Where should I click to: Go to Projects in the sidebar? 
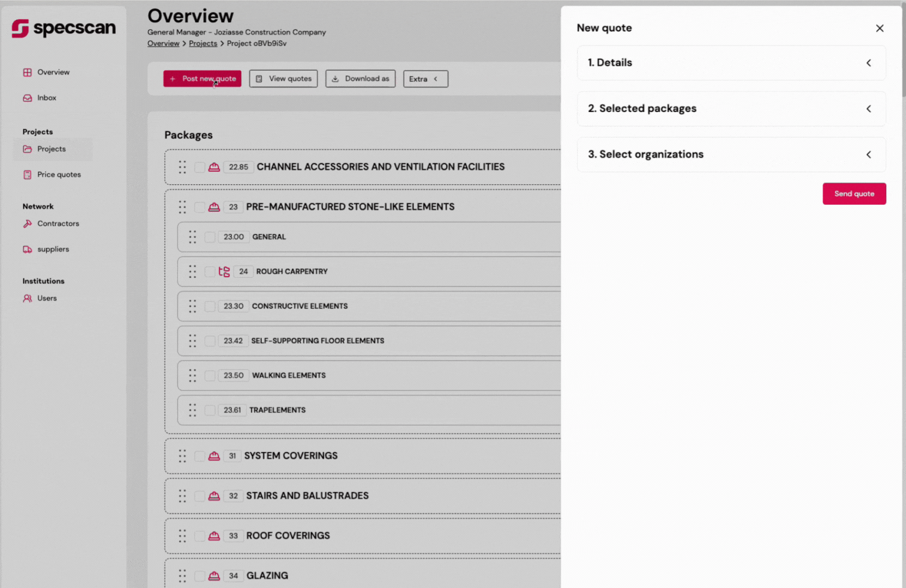pos(53,149)
